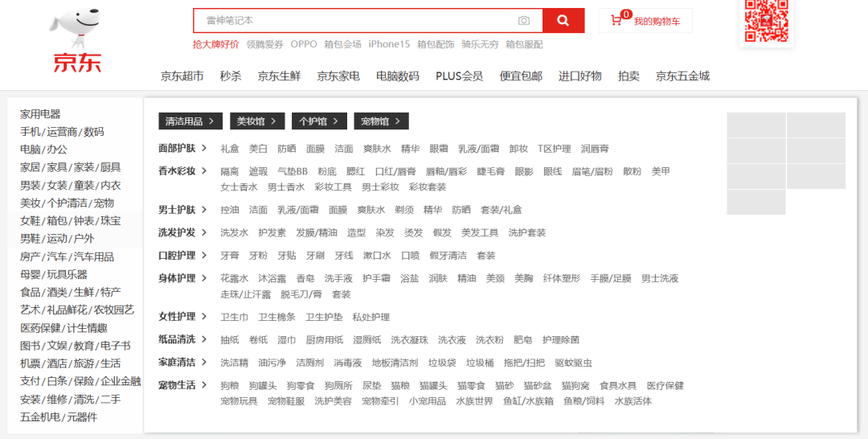868x439 pixels.
Task: Click 领腾爱券 hot search link
Action: (x=264, y=44)
